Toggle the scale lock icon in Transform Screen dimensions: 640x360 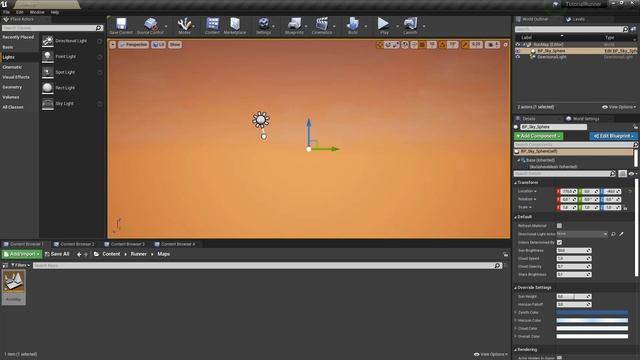(x=625, y=208)
